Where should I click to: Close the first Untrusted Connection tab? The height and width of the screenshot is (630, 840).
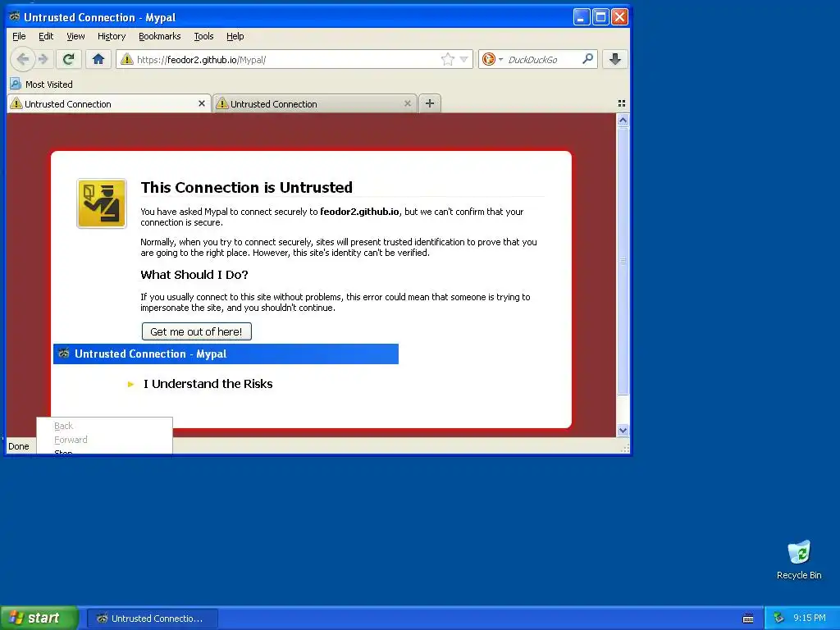[202, 103]
